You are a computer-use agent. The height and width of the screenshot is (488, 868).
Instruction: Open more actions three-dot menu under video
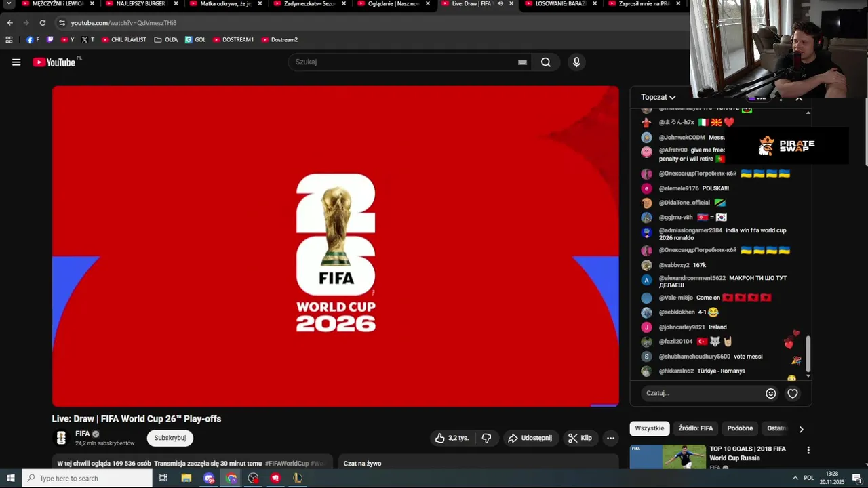(x=610, y=438)
